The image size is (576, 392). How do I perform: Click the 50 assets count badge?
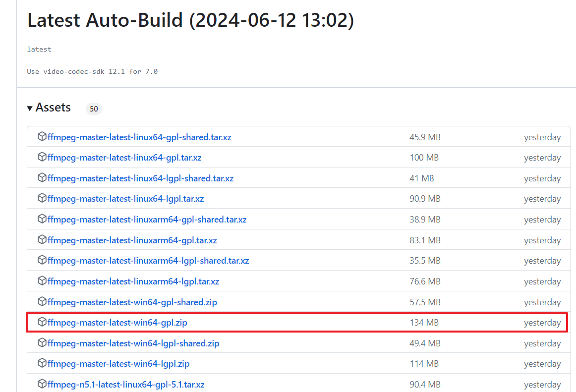(x=94, y=109)
